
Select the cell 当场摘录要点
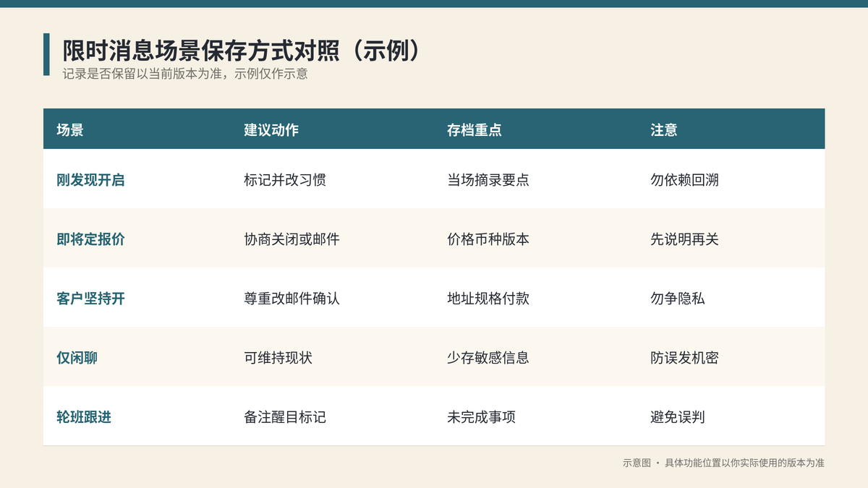coord(488,180)
